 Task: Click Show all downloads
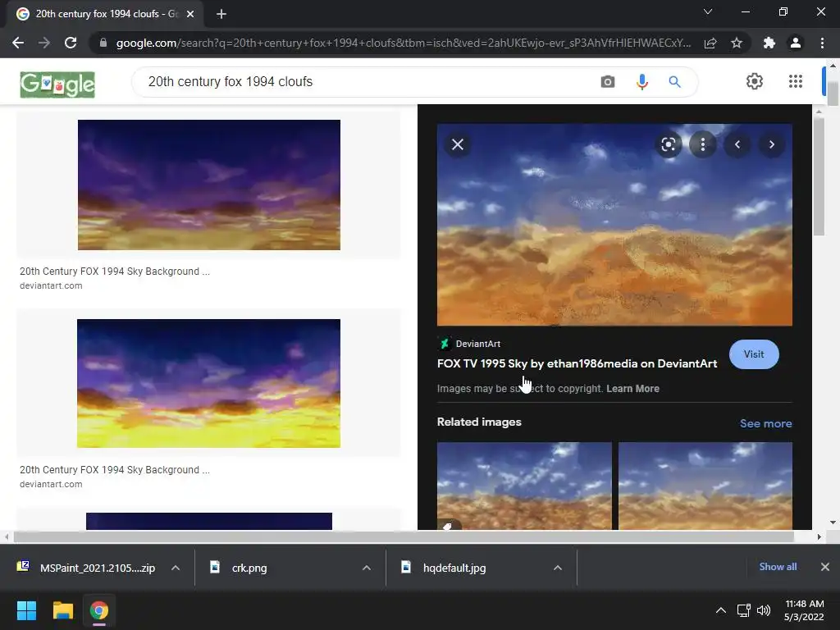[778, 567]
